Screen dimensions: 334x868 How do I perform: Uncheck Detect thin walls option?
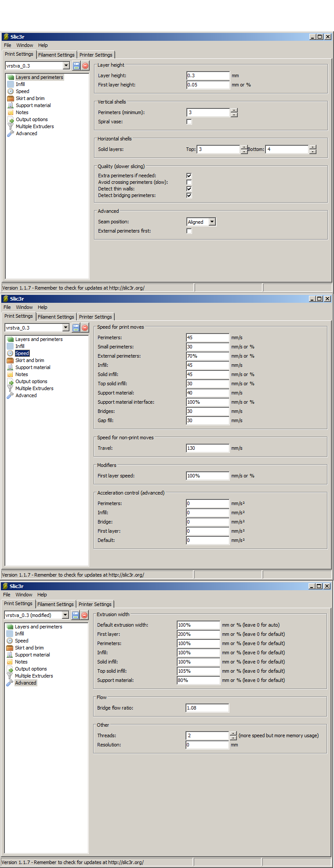pyautogui.click(x=189, y=189)
